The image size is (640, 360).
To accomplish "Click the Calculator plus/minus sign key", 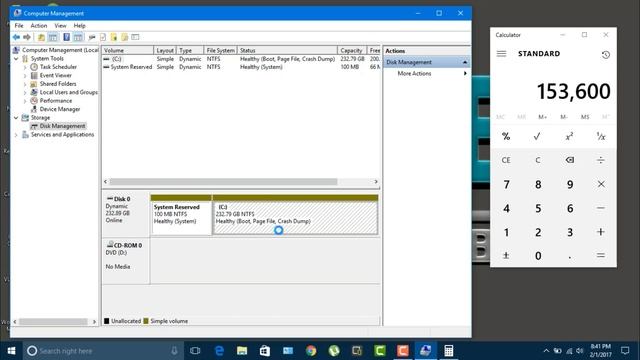I will (x=506, y=256).
